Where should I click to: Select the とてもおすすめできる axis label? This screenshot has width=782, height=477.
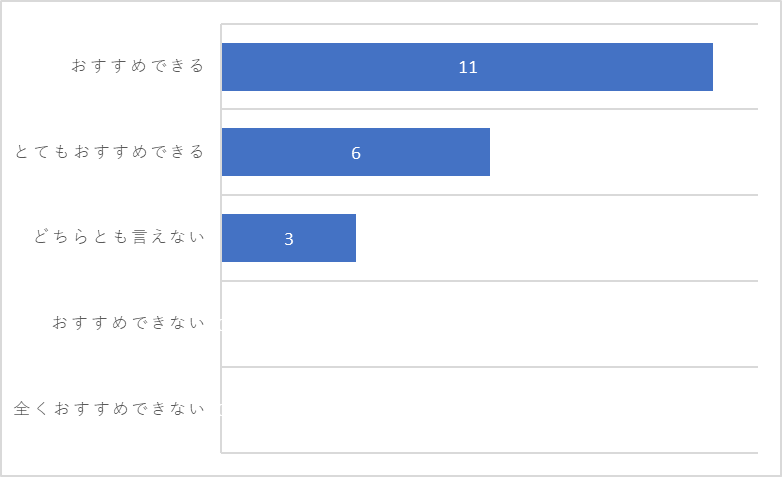tap(109, 152)
